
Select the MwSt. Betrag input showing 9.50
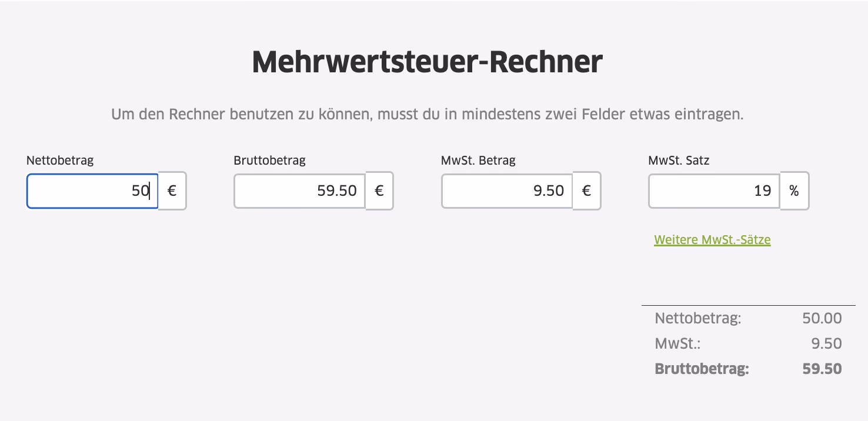point(506,191)
